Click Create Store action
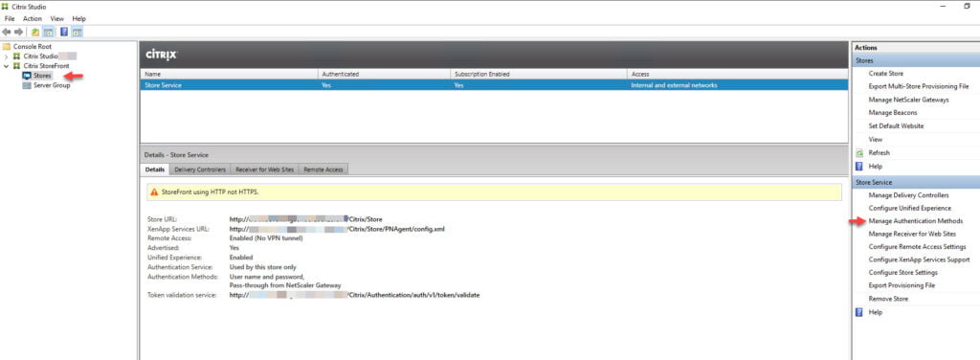The width and height of the screenshot is (980, 360). [885, 73]
